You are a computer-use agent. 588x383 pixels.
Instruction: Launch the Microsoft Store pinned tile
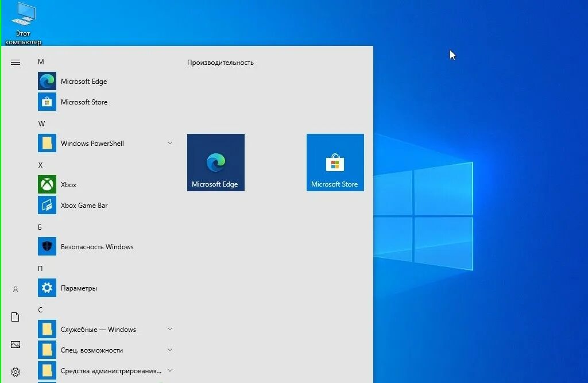coord(335,163)
